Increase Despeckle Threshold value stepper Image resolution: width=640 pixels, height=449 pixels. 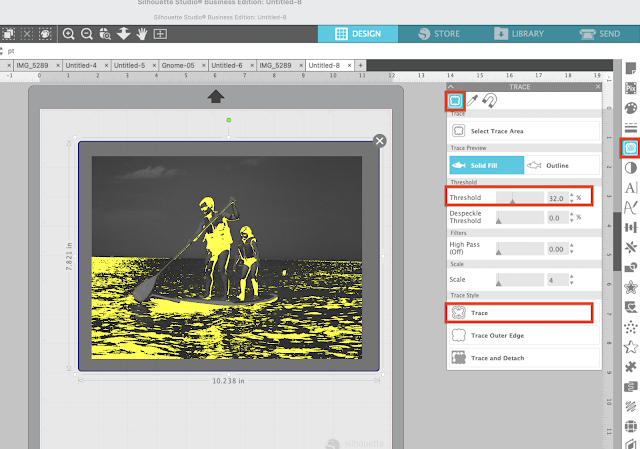point(571,215)
